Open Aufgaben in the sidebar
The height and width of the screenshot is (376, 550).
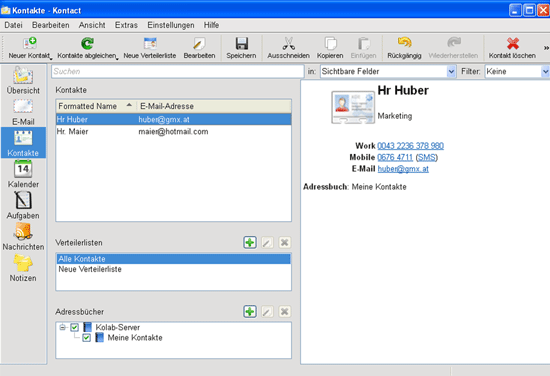23,205
